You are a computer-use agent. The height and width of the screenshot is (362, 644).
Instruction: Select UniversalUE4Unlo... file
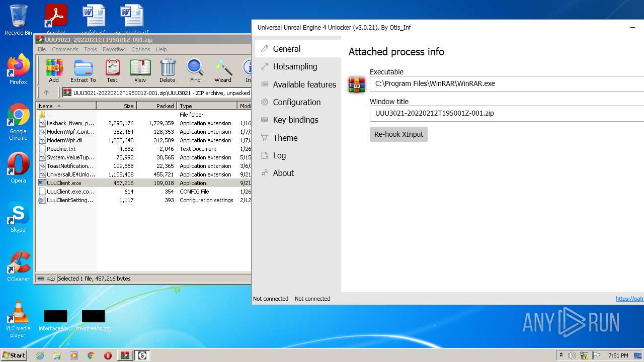tap(143, 174)
